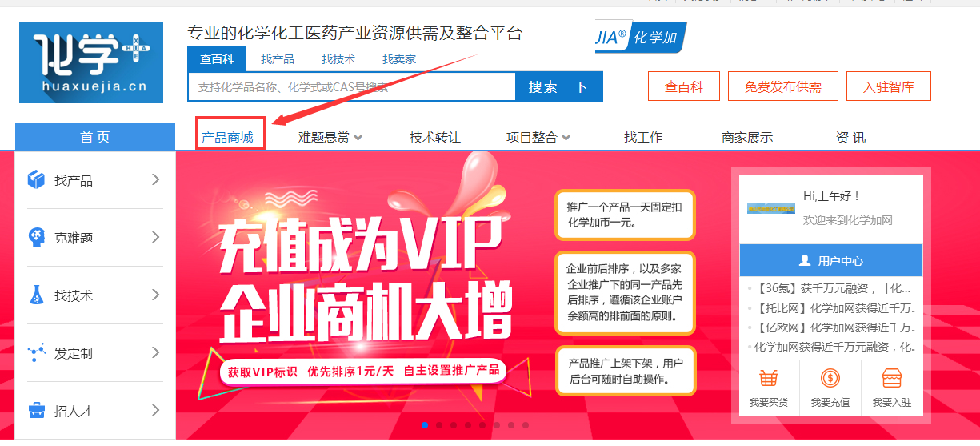
Task: Expand the 难题悬赏 dropdown arrow
Action: 358,138
